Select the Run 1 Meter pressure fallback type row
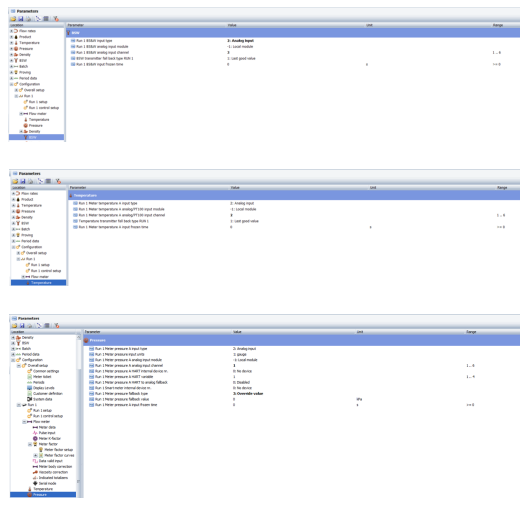 click(x=301, y=394)
